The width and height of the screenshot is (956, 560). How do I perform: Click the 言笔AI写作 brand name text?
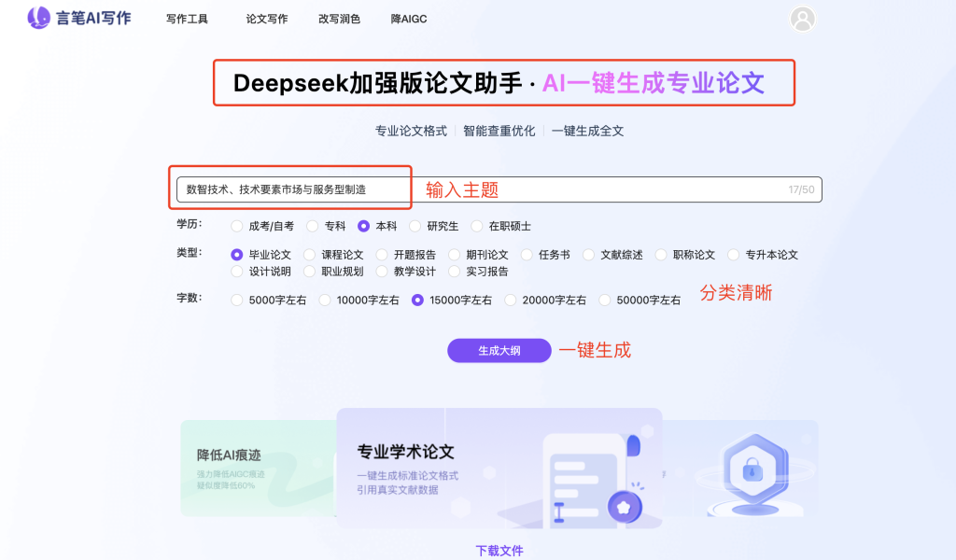coord(93,19)
